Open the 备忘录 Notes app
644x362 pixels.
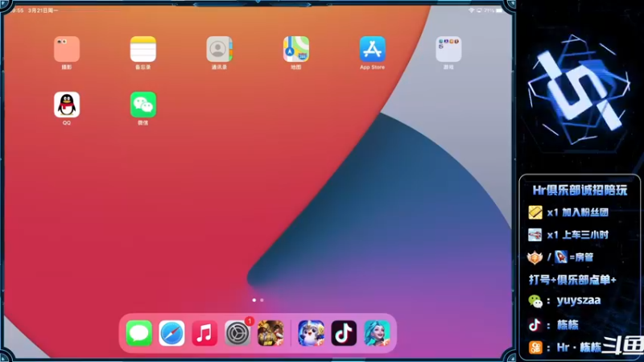[143, 49]
